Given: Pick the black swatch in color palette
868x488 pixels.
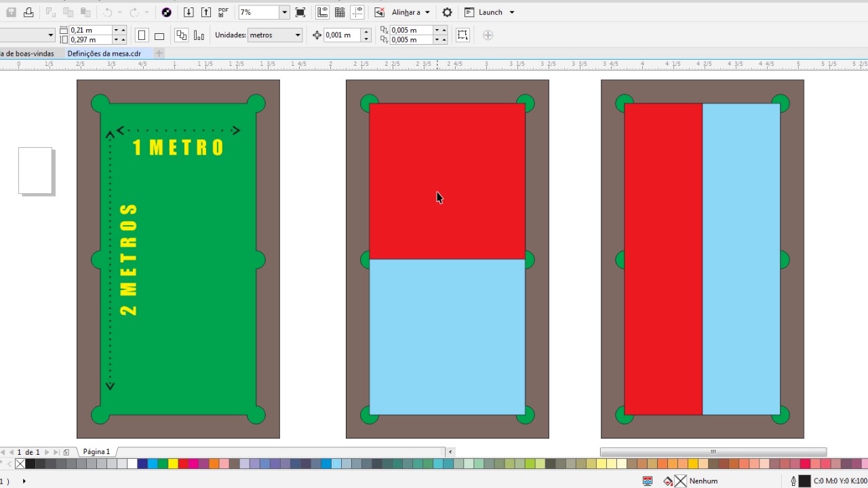Looking at the screenshot, I should (x=31, y=464).
